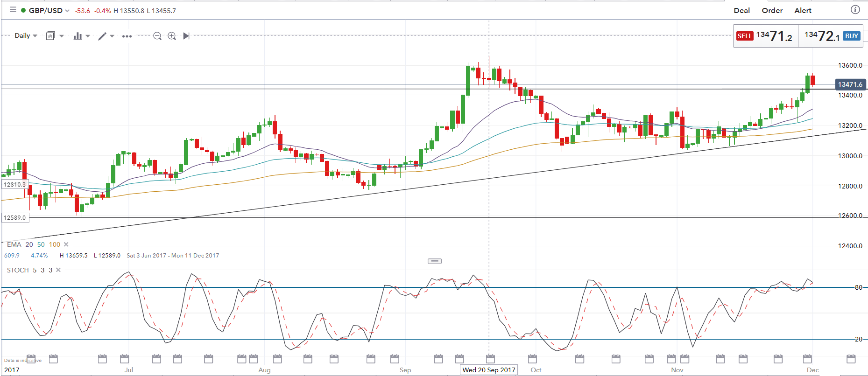Click the last calendar event icon on the far right

pyautogui.click(x=851, y=359)
